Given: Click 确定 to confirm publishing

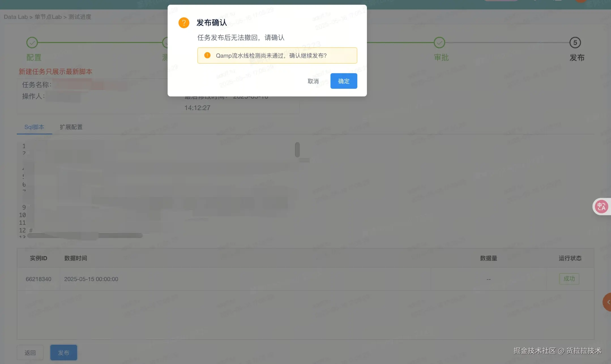Looking at the screenshot, I should (x=343, y=81).
